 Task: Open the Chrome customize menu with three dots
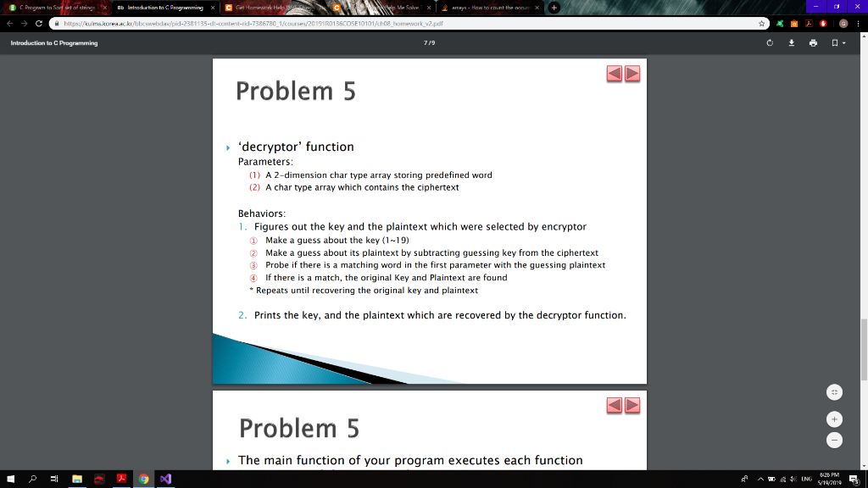[x=860, y=23]
